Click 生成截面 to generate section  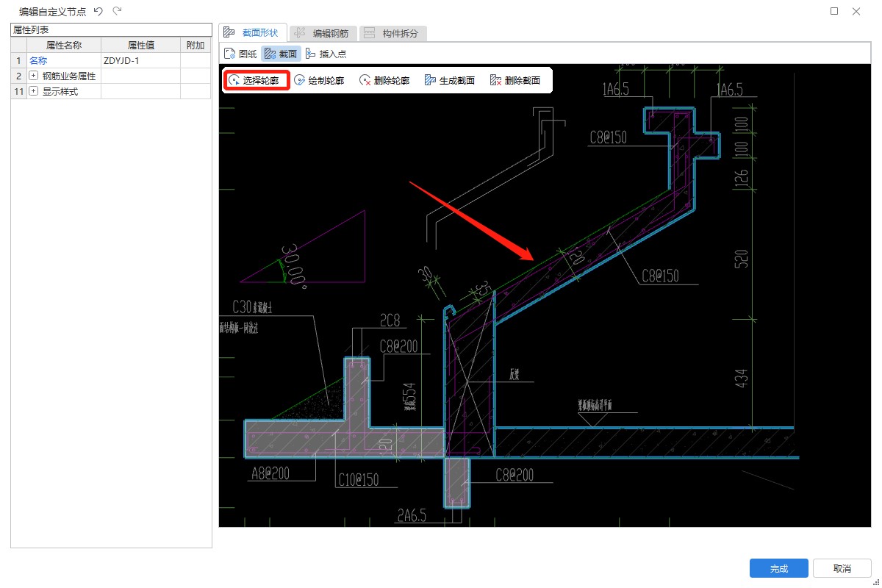pyautogui.click(x=450, y=80)
